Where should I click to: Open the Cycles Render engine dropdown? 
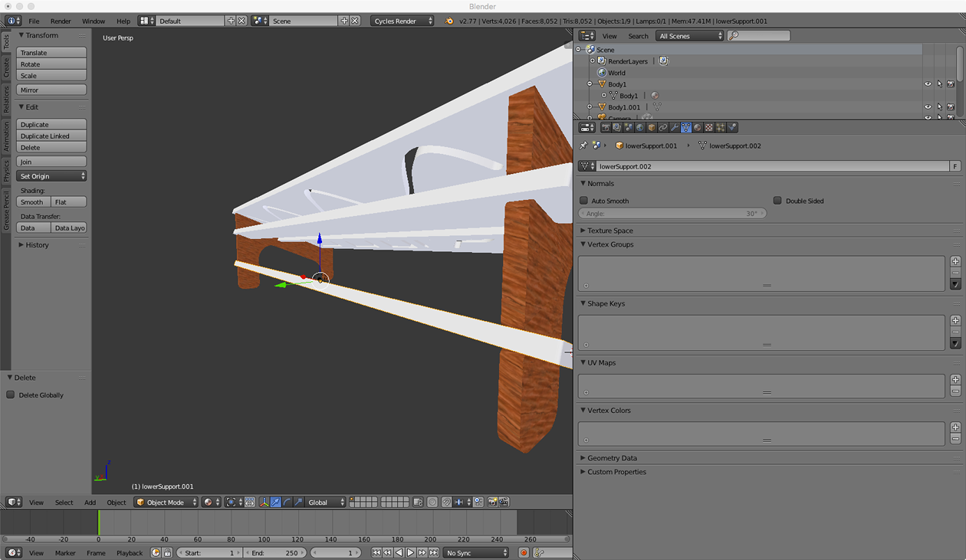(x=402, y=21)
